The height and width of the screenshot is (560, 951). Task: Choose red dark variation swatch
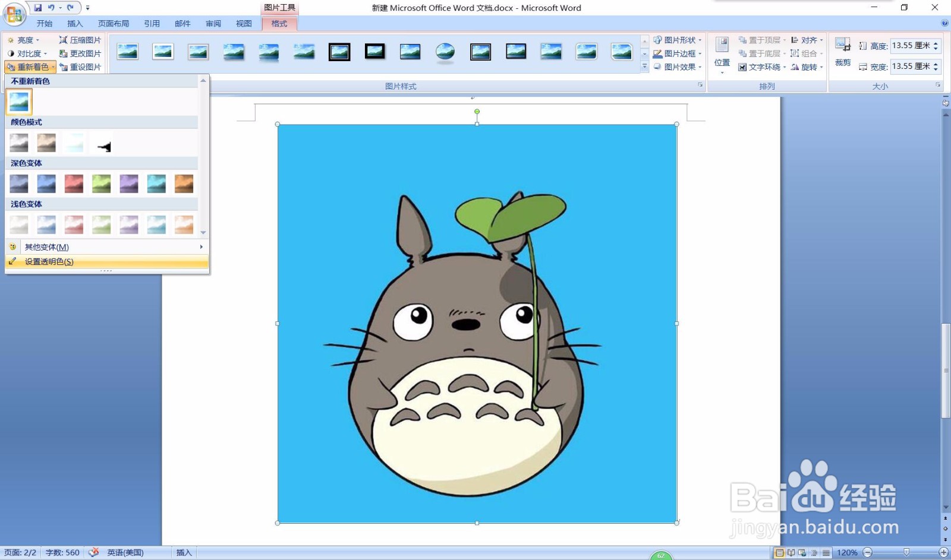(x=74, y=184)
